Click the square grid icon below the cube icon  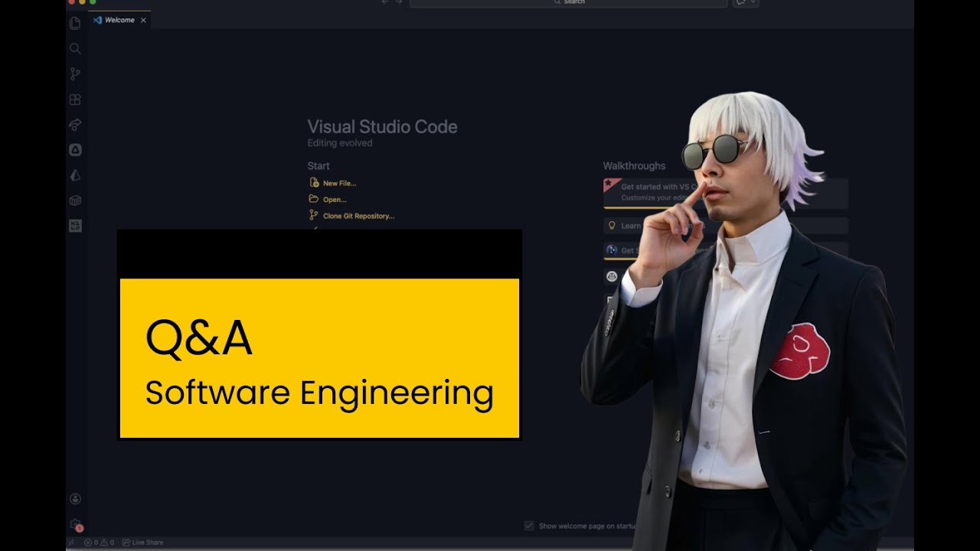click(x=75, y=226)
